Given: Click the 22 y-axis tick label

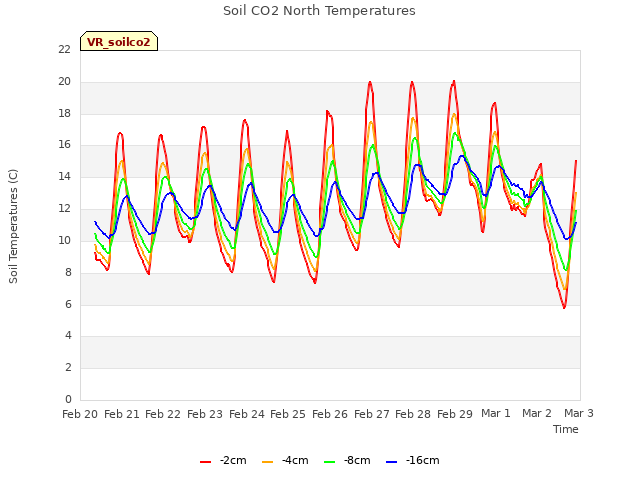Looking at the screenshot, I should 64,49.
